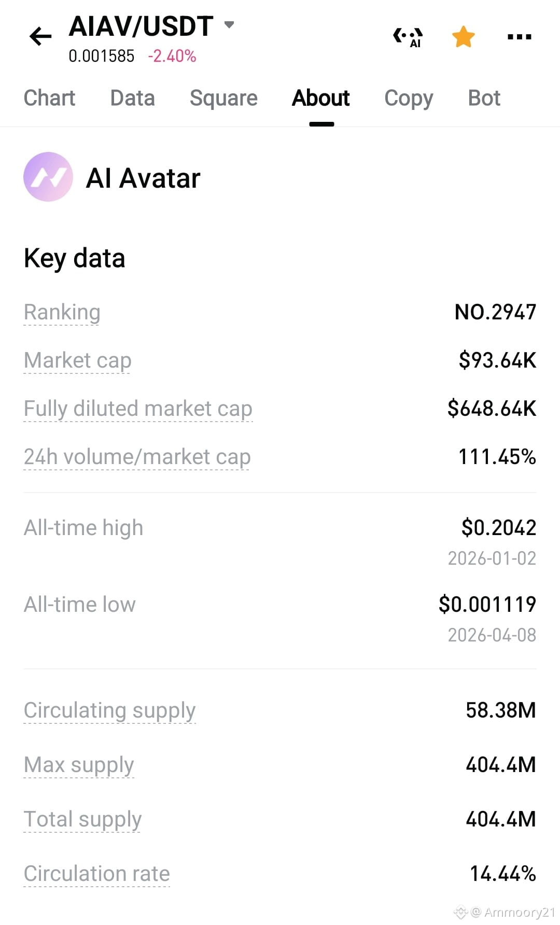
Task: Tap Fully diluted market cap label
Action: click(x=138, y=409)
